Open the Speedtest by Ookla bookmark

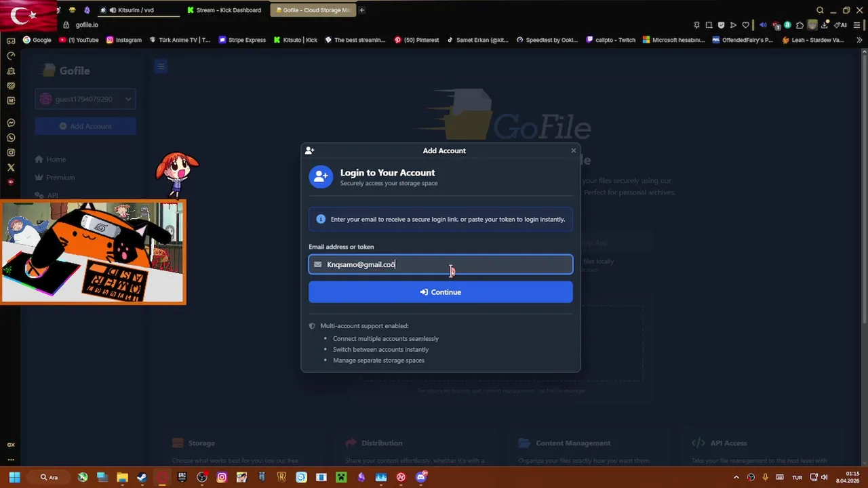pyautogui.click(x=547, y=40)
